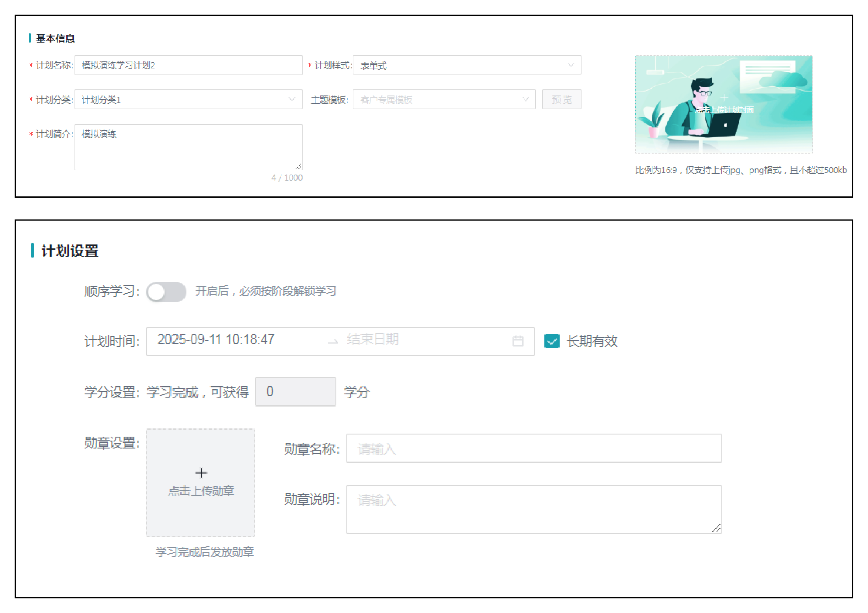Click the 学分 credit value input box
Viewport: 868px width, 613px height.
tap(295, 392)
